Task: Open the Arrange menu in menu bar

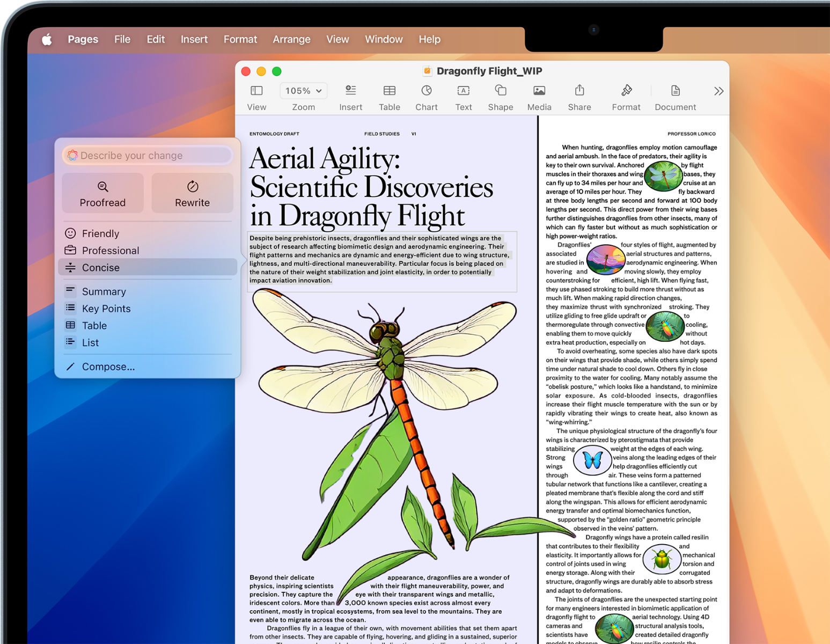Action: pyautogui.click(x=291, y=39)
